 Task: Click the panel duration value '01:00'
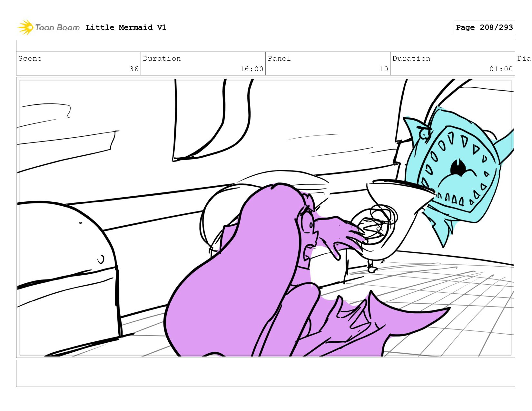501,69
